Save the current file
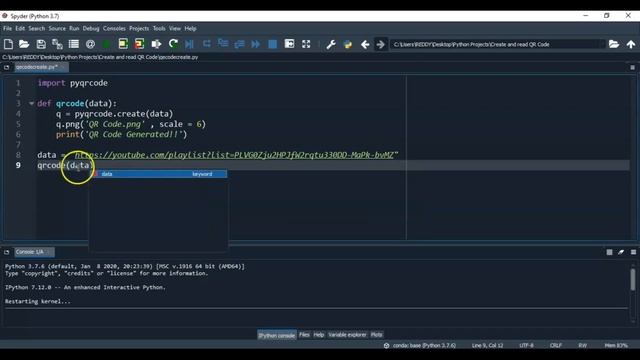 pyautogui.click(x=41, y=44)
